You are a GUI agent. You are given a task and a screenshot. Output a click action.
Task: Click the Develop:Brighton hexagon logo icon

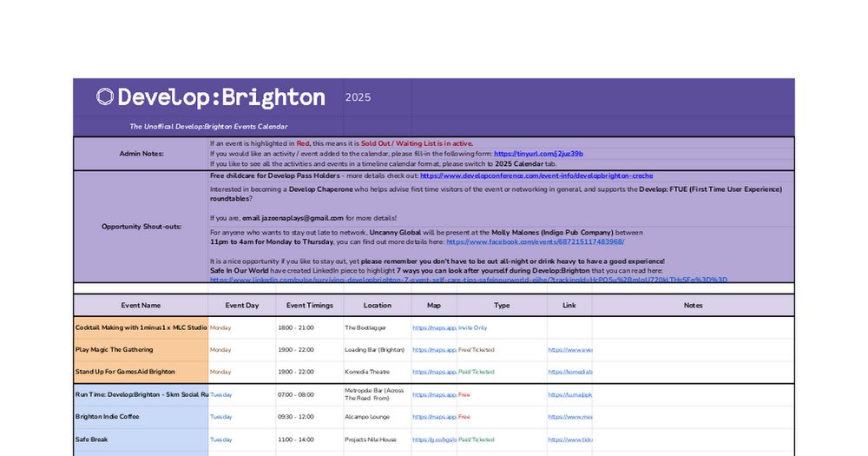[x=105, y=97]
